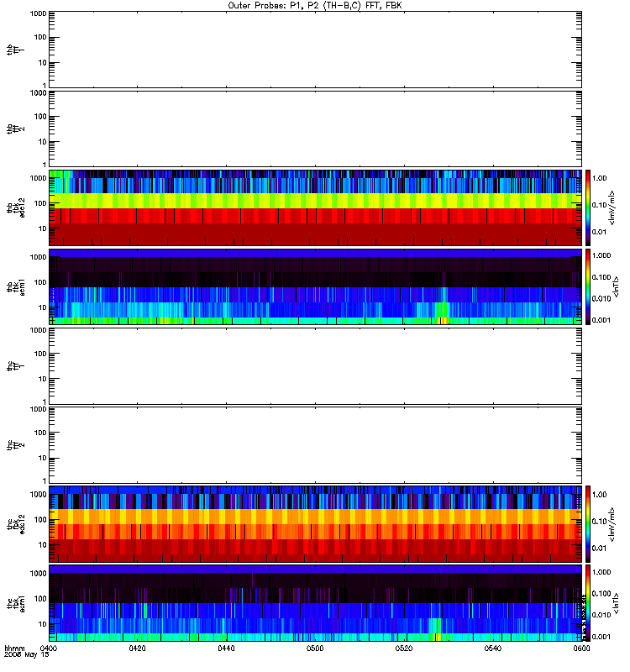Click the 10 y-tick of thb fbk edc12 panel
Image resolution: width=630 pixels, height=672 pixels.
[42, 228]
